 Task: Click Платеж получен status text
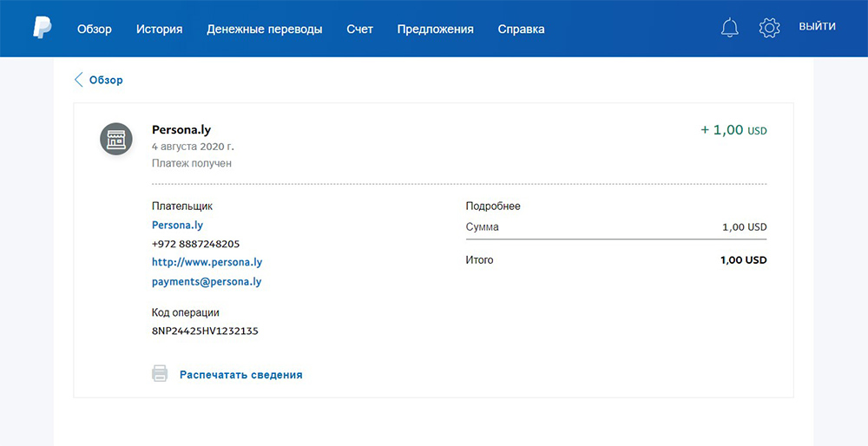192,164
